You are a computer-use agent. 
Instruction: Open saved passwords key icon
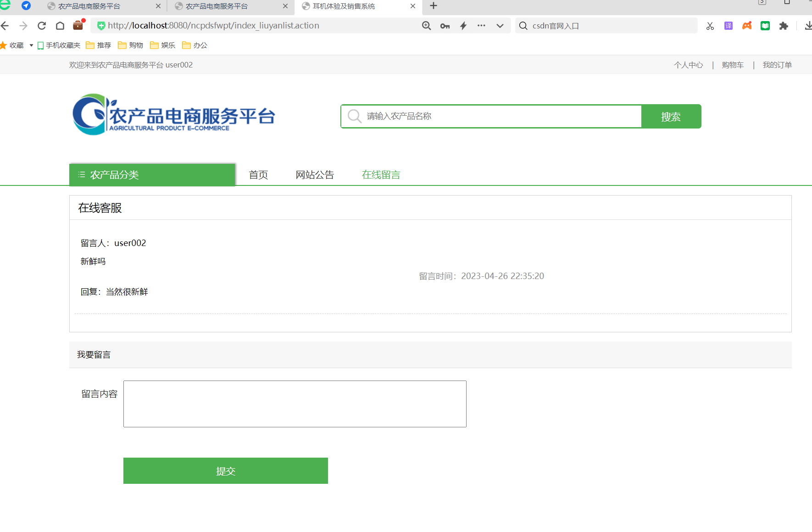click(x=445, y=26)
